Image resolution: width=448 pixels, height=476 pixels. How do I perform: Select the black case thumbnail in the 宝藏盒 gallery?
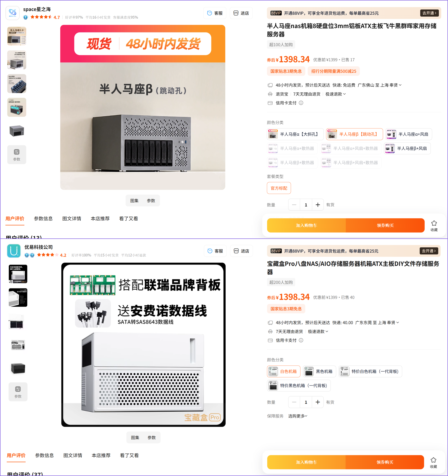18,368
